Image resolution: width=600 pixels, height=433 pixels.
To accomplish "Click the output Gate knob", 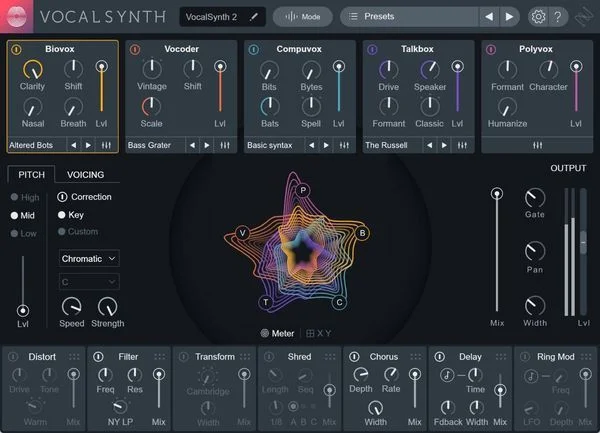I will tap(535, 198).
